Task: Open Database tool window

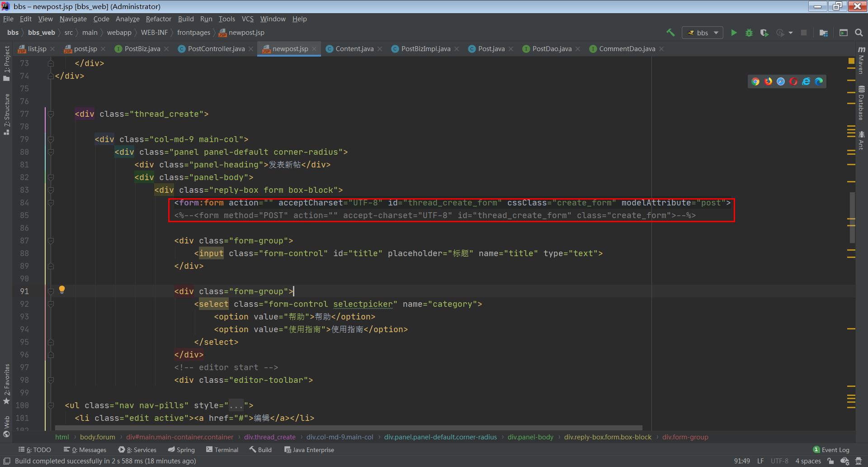Action: 862,103
